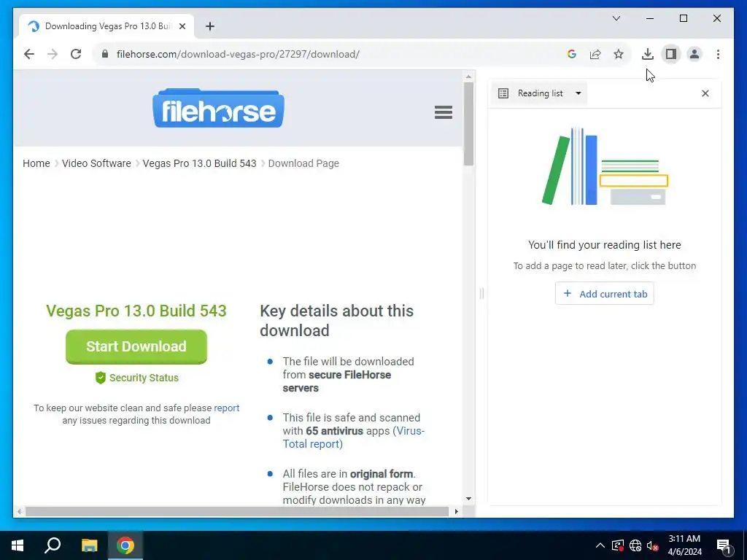Open a new tab with plus button
747x560 pixels.
click(210, 26)
